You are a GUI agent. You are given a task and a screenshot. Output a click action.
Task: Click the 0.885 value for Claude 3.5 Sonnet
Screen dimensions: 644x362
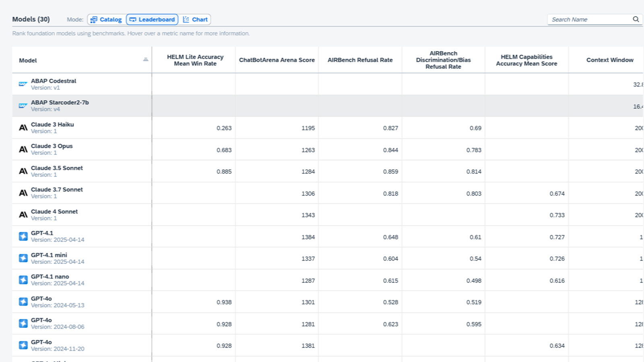pos(224,171)
